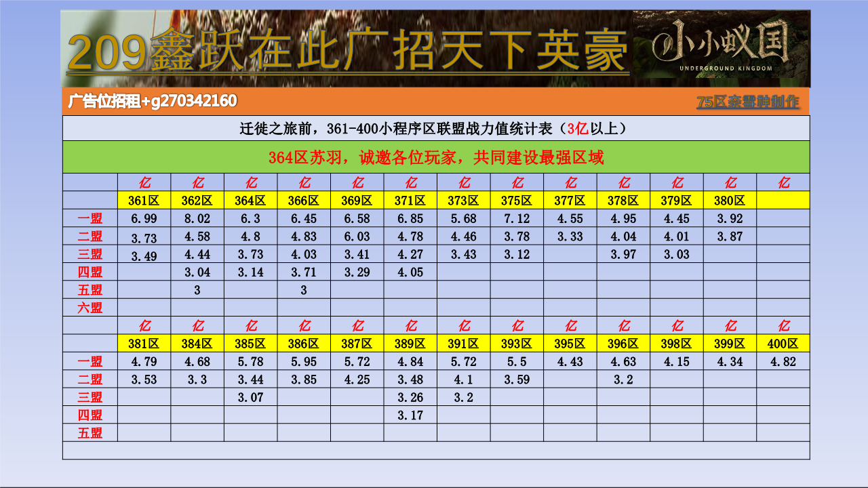Select the 377区 column header
The width and height of the screenshot is (868, 488).
point(570,201)
